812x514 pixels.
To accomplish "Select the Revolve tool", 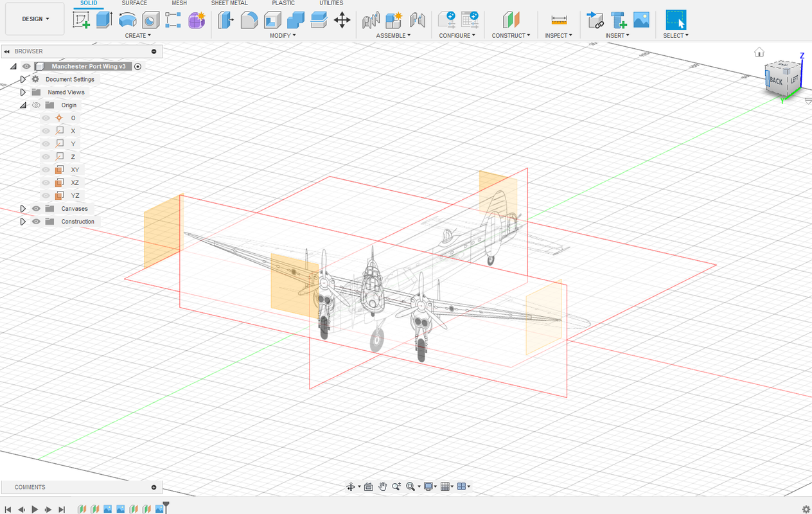I will (x=127, y=20).
